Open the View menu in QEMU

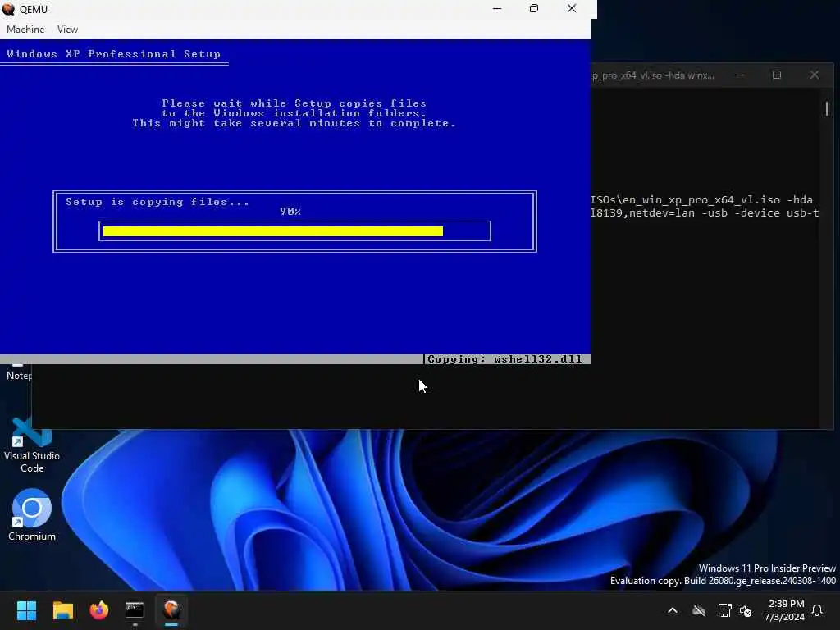point(67,30)
